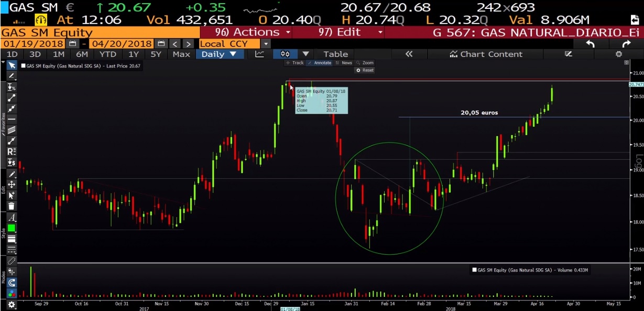Select the pointer arrow tool
The height and width of the screenshot is (311, 644).
pos(11,65)
